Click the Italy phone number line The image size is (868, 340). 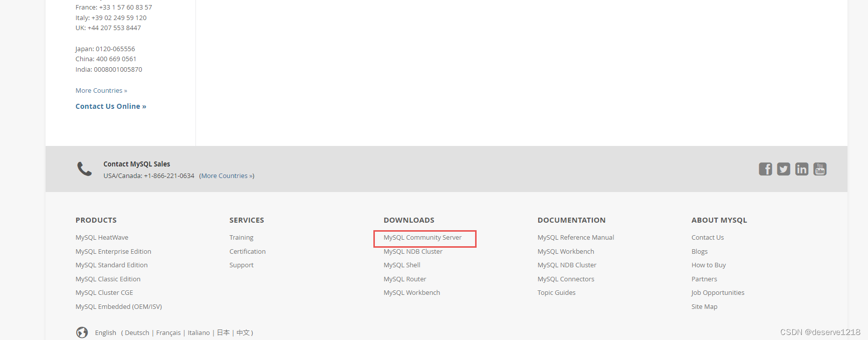click(111, 18)
